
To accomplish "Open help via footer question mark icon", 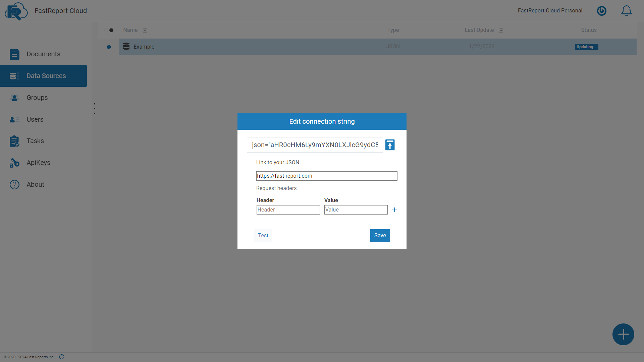I will (x=62, y=357).
